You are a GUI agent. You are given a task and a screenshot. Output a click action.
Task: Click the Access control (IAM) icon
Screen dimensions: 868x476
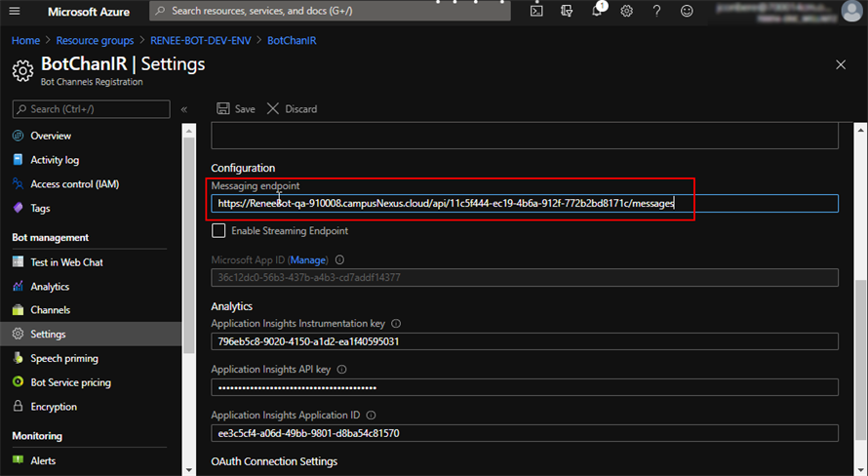19,183
